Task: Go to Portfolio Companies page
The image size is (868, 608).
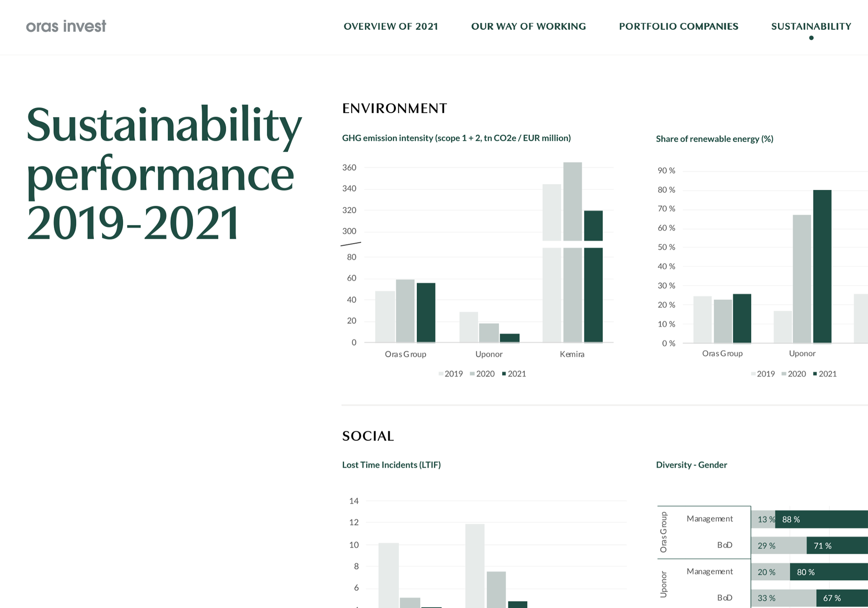Action: 678,26
